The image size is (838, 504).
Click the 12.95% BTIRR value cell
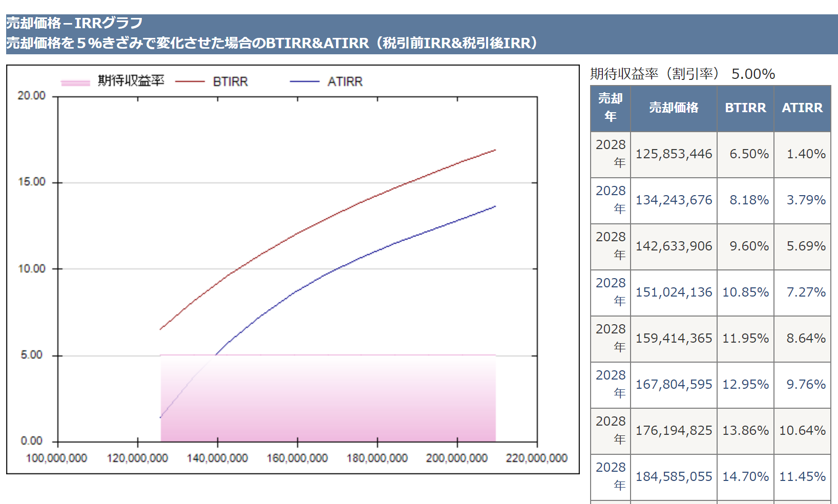click(x=745, y=385)
